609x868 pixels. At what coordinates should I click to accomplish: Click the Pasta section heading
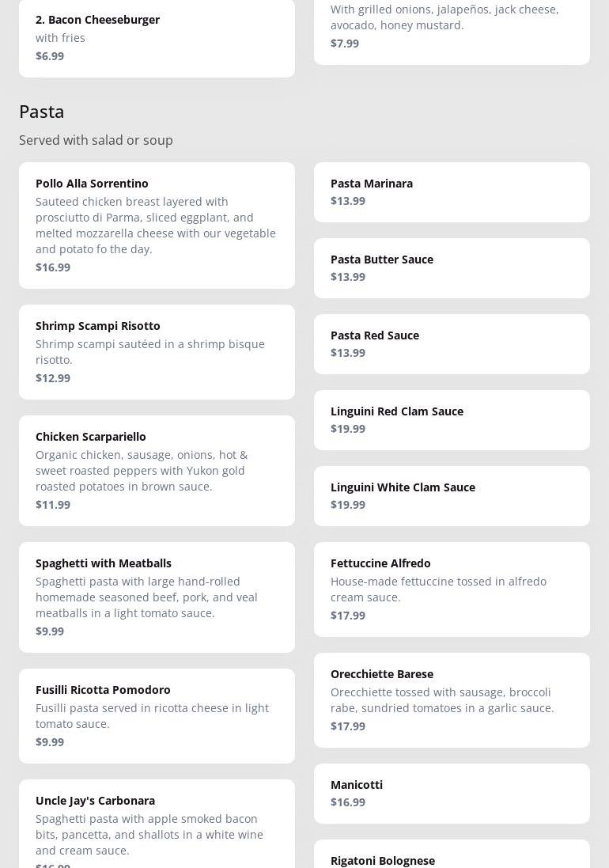tap(42, 112)
